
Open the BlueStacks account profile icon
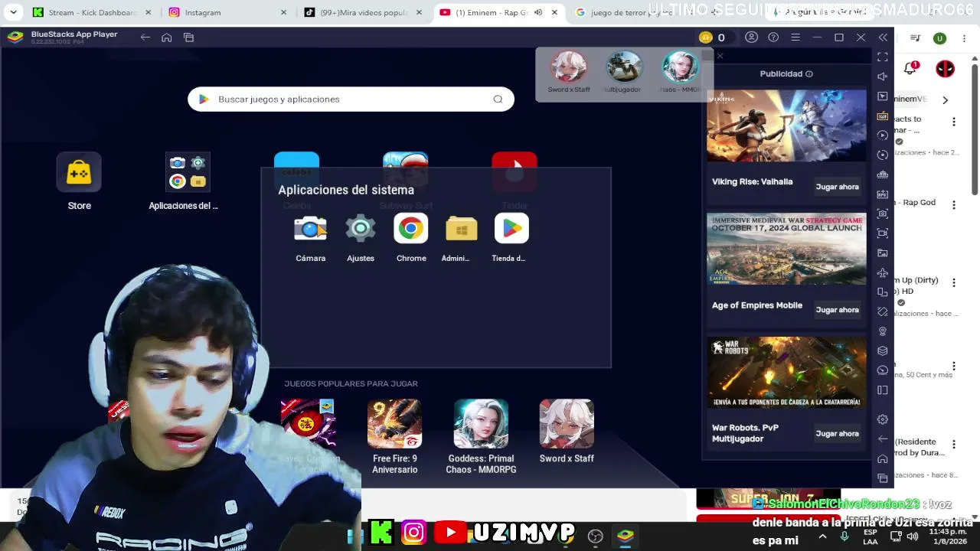click(751, 37)
